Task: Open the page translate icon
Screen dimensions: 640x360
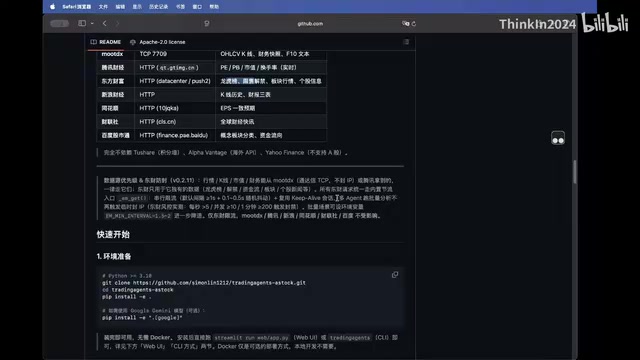Action: [x=405, y=23]
